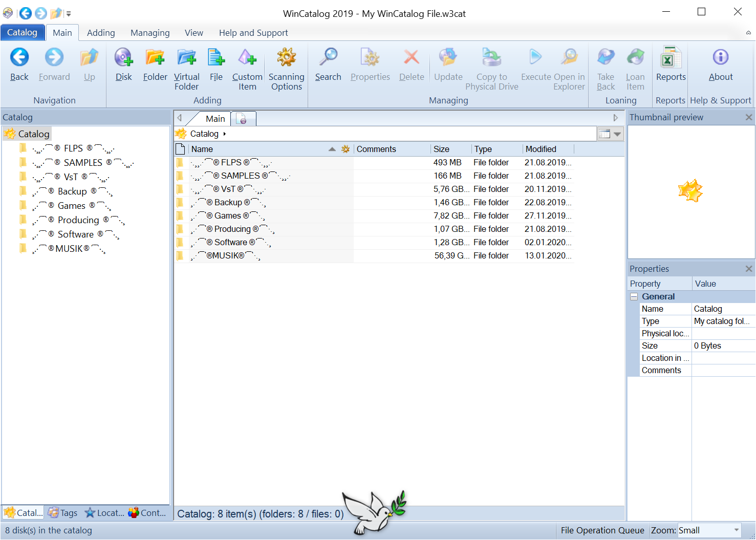Close the Properties panel
This screenshot has height=540, width=756.
(749, 269)
